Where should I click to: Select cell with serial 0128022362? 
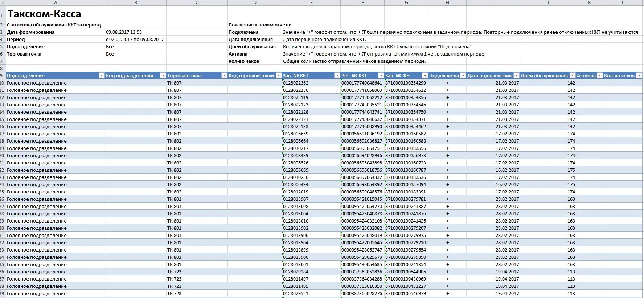[x=311, y=83]
